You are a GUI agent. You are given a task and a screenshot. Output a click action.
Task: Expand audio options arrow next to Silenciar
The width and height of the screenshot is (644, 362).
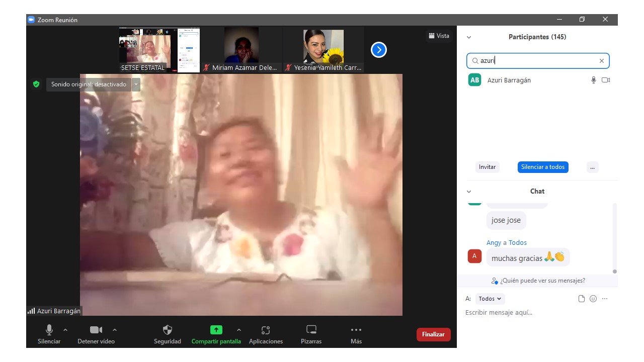tap(65, 330)
